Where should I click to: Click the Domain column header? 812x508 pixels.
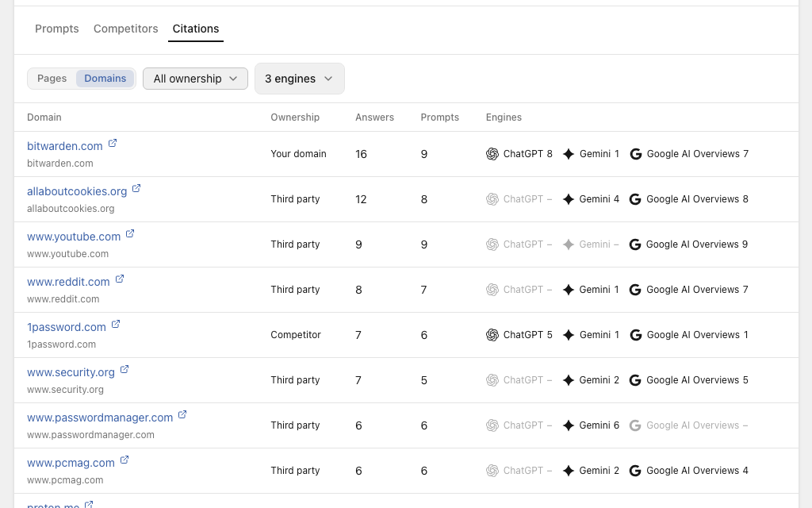click(44, 117)
